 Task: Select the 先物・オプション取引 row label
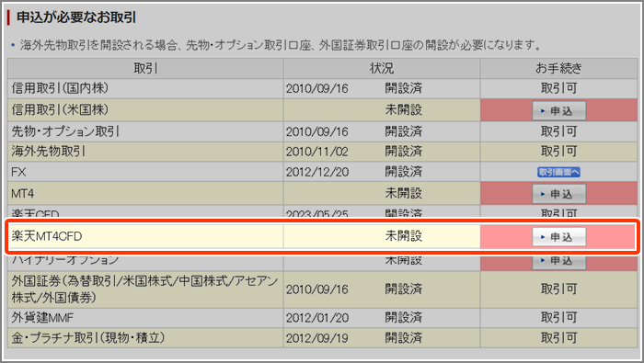pos(65,131)
